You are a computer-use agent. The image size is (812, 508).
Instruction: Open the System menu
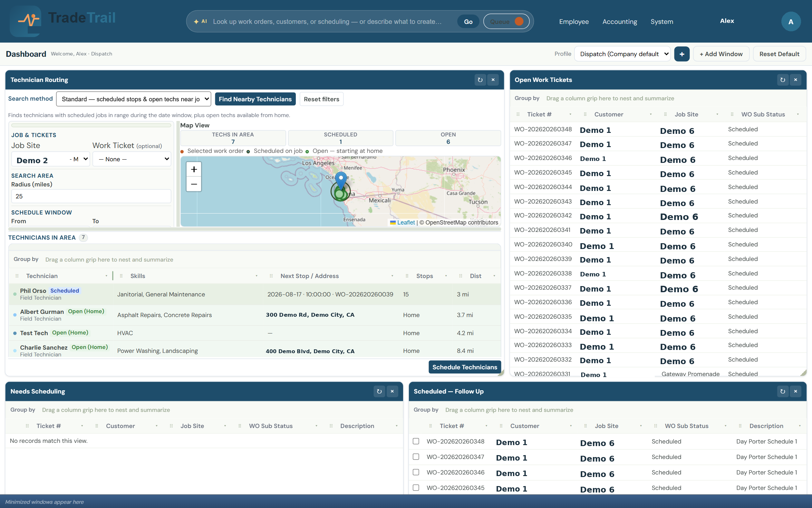pos(662,22)
